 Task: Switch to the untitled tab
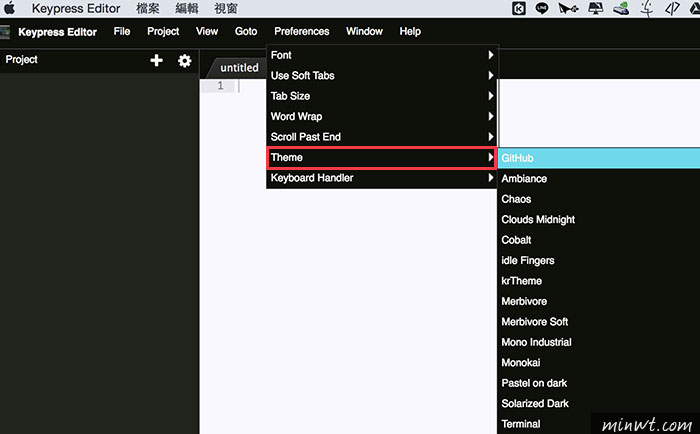238,68
